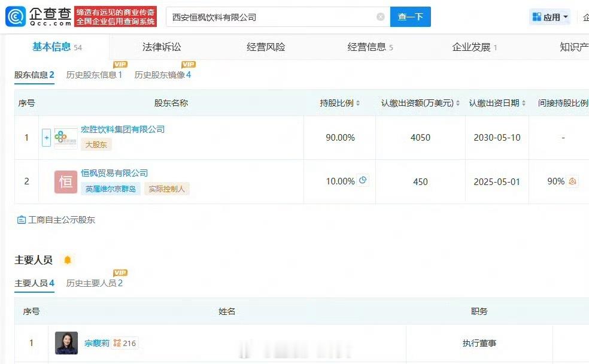View share pie chart next to 10.00%
Image resolution: width=589 pixels, height=364 pixels.
(x=363, y=180)
